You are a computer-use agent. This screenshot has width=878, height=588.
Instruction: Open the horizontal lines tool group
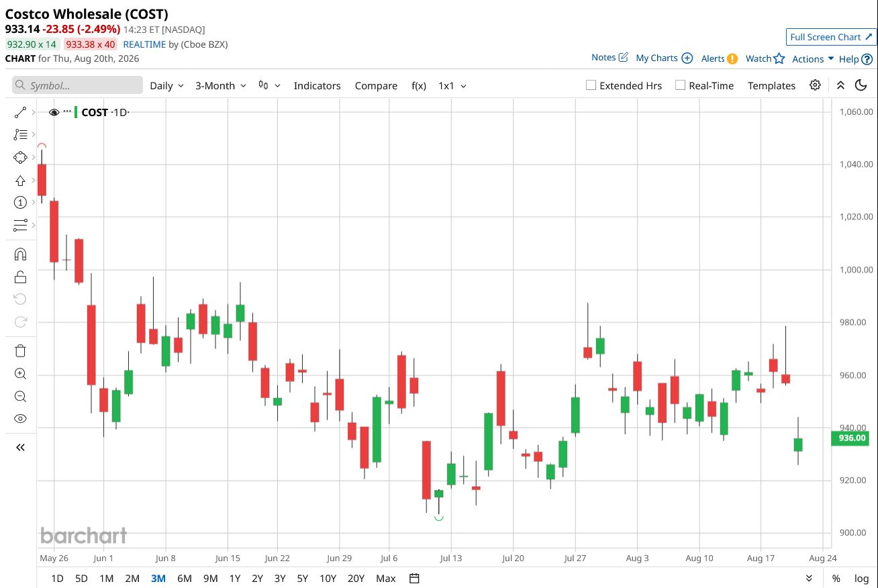tap(20, 225)
